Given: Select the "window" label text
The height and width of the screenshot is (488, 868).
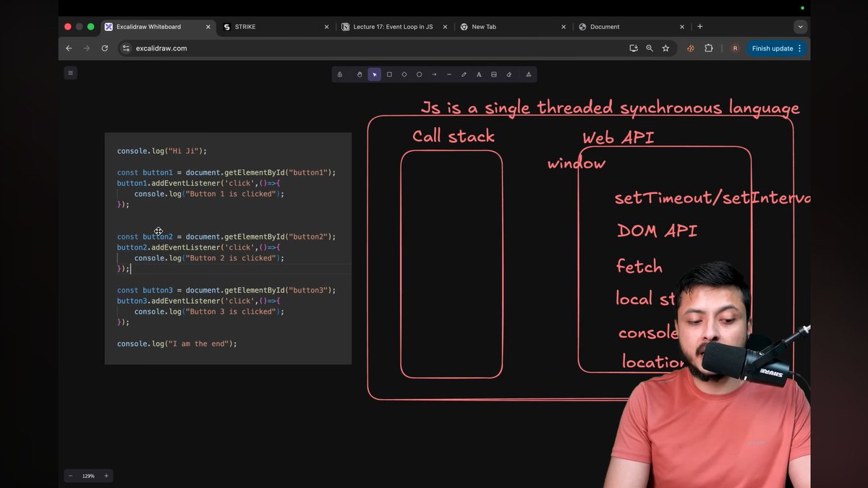Looking at the screenshot, I should click(576, 163).
